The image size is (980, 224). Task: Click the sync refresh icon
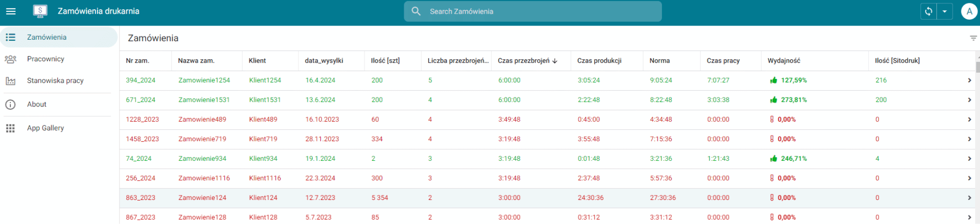(929, 11)
